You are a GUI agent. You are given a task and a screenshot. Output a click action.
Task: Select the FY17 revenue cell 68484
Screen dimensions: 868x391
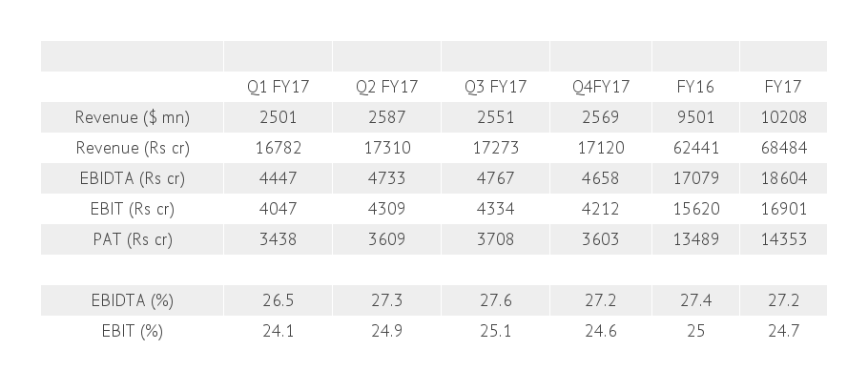click(x=783, y=148)
